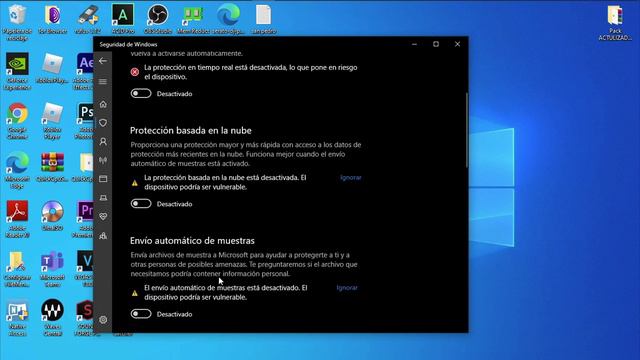Open OBS Studio desktop icon

click(158, 20)
